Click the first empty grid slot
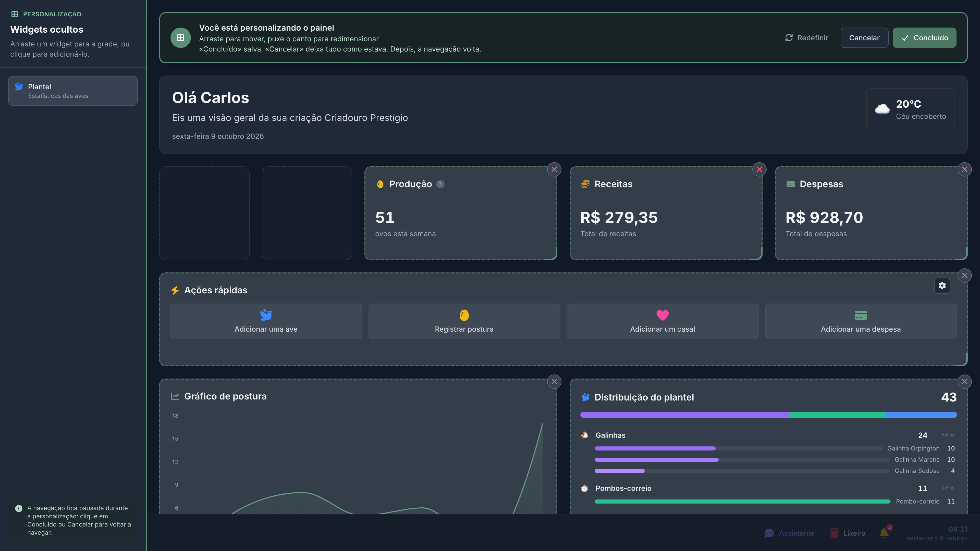The width and height of the screenshot is (980, 551). (x=204, y=213)
